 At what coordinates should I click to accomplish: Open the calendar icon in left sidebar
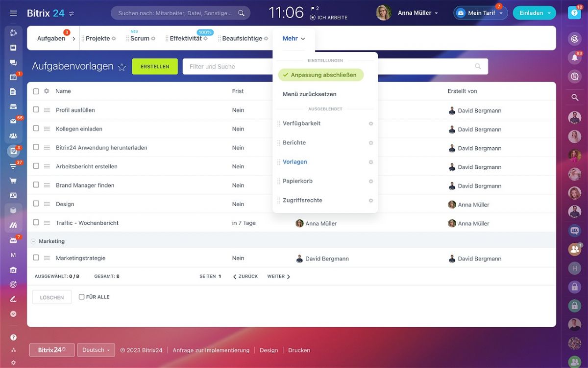coord(13,77)
